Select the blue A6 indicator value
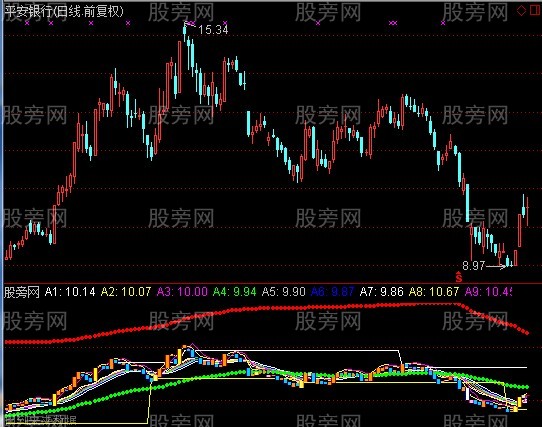This screenshot has width=542, height=427. click(x=333, y=292)
